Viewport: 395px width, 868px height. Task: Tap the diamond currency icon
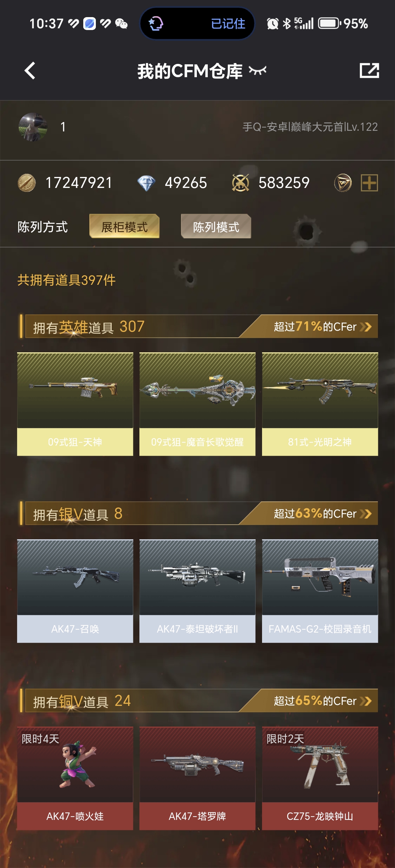(x=146, y=183)
